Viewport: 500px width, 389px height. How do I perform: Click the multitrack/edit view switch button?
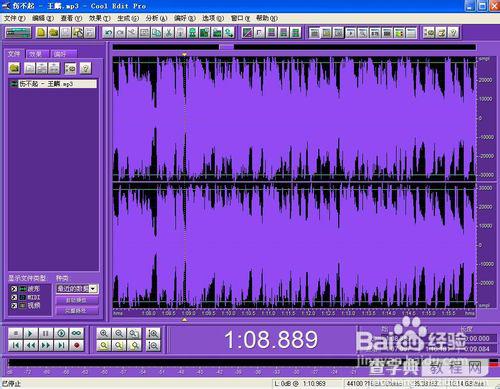18,33
